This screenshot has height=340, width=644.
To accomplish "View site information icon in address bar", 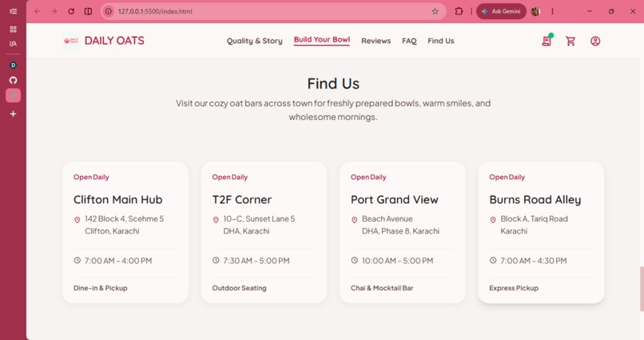I will 109,11.
